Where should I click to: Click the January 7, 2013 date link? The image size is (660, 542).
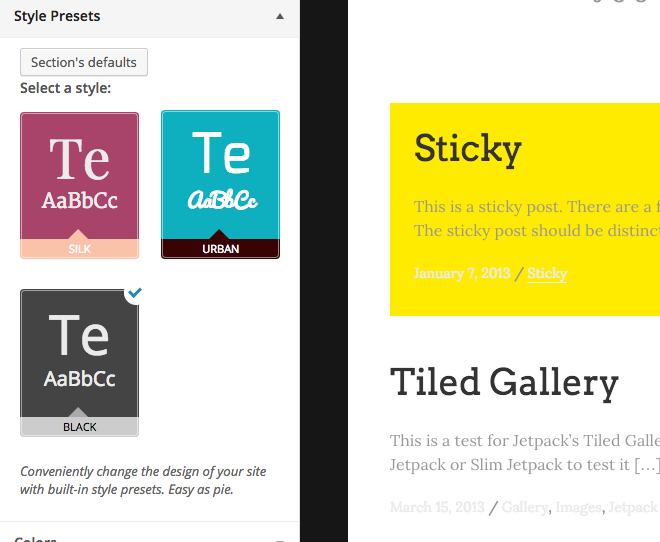tap(462, 274)
